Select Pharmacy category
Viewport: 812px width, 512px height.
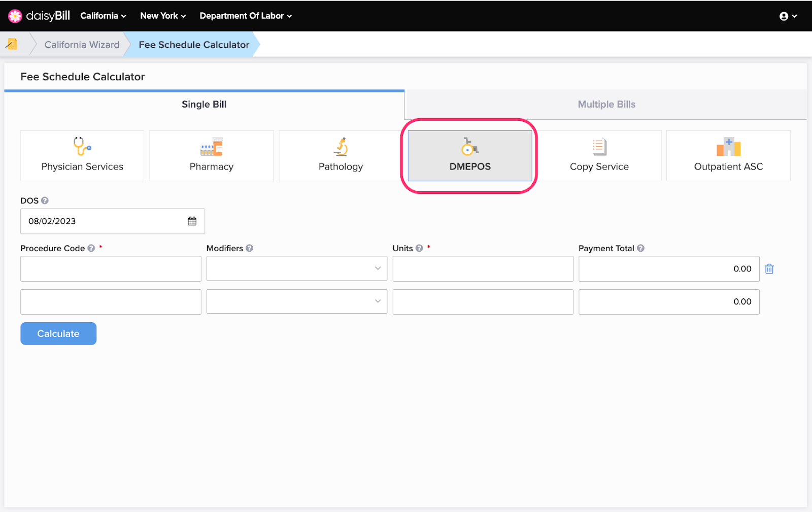(212, 156)
